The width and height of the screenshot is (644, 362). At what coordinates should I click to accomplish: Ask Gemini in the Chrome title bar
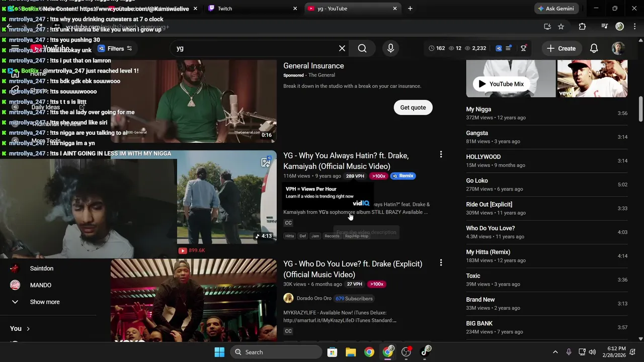pos(556,9)
